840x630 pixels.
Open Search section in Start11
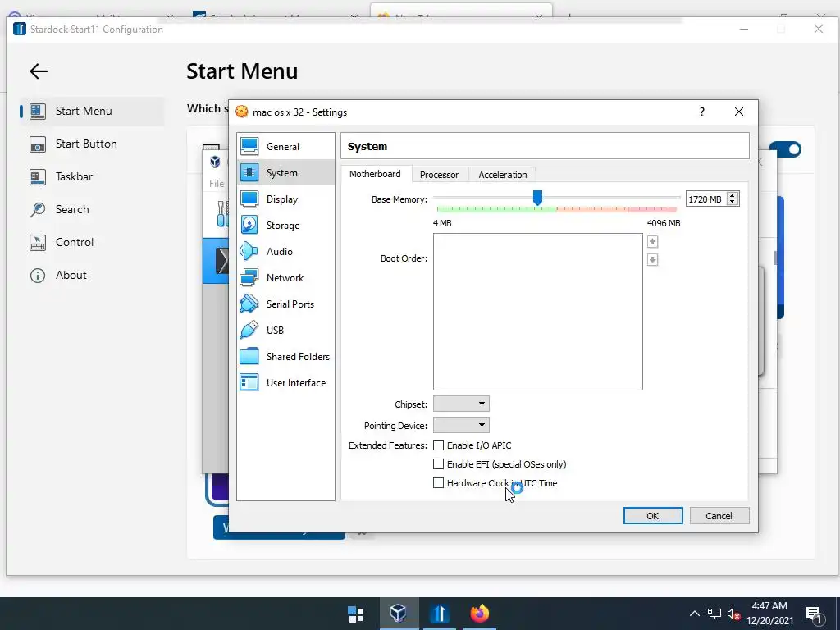click(92, 209)
